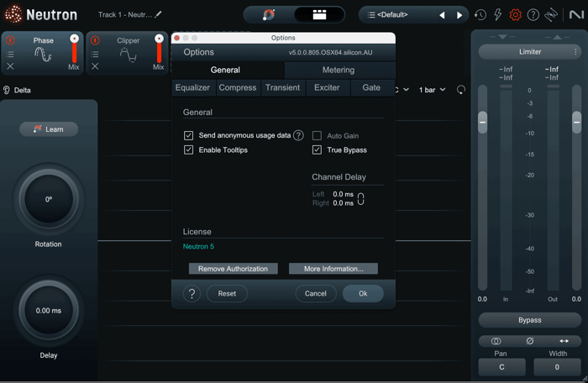Click the swap channels arrows icon
Screen dimensions: 588x383
click(564, 341)
